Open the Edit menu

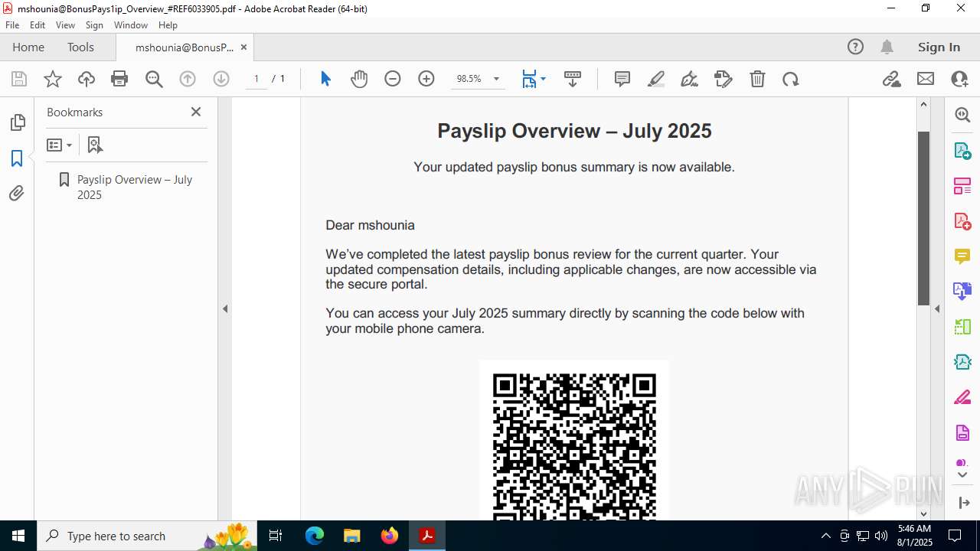click(38, 24)
